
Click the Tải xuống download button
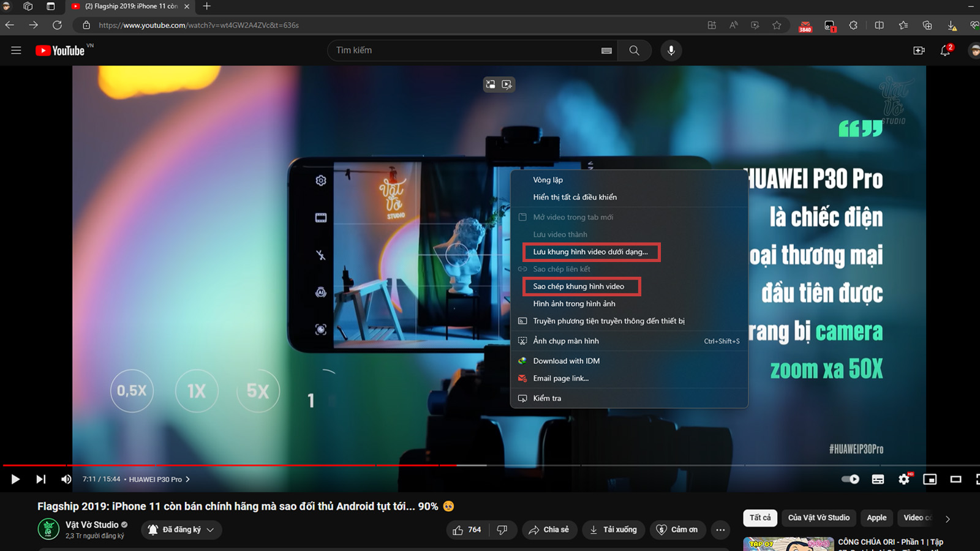click(x=613, y=530)
